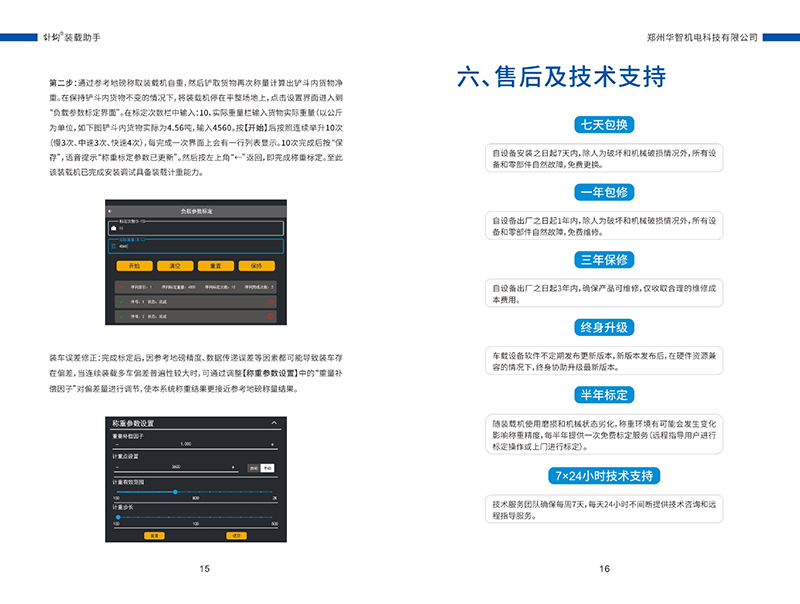Click the bucket icon in calibration count field
The height and width of the screenshot is (604, 800).
click(113, 228)
